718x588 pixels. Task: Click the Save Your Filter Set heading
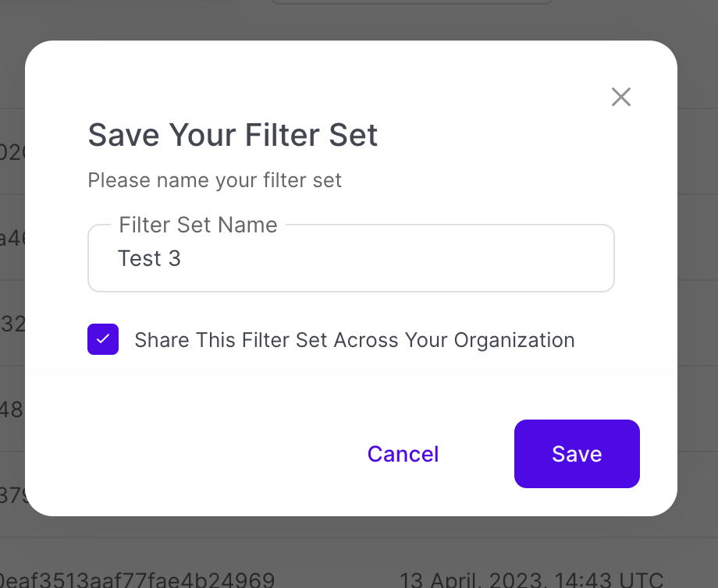point(233,135)
